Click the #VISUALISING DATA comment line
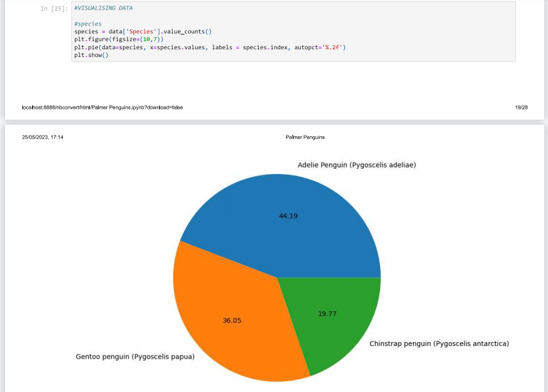 pyautogui.click(x=103, y=8)
